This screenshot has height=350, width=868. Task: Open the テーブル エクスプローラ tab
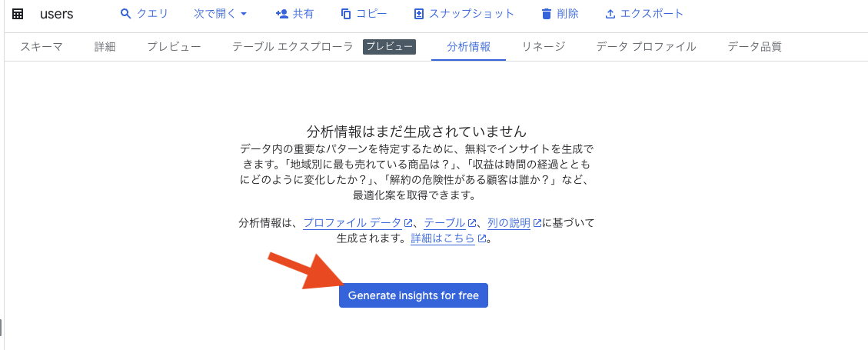[292, 46]
